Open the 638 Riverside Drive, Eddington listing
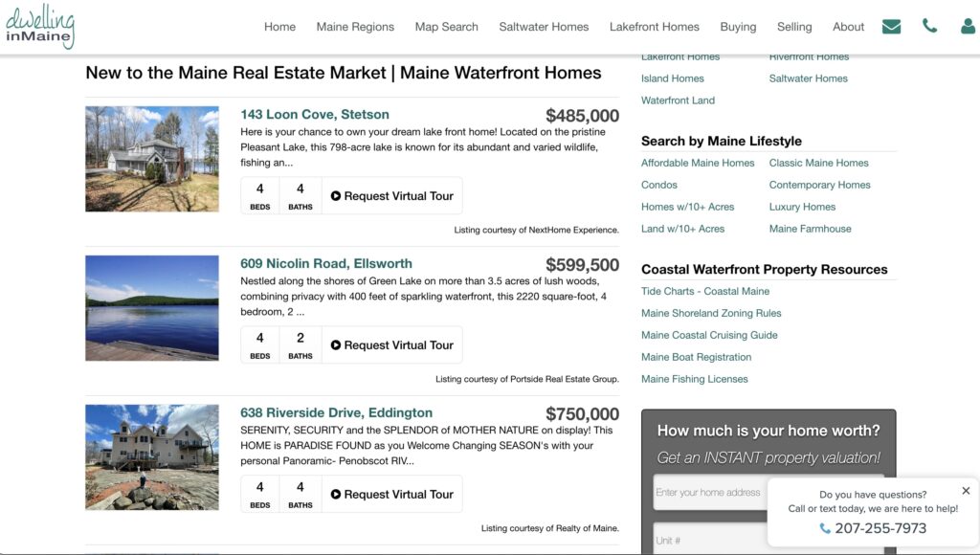 pyautogui.click(x=336, y=413)
